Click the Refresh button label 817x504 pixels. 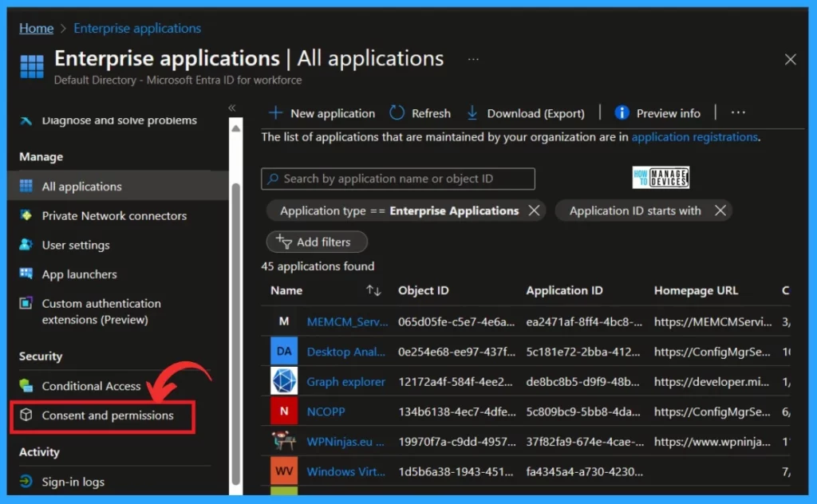point(431,113)
